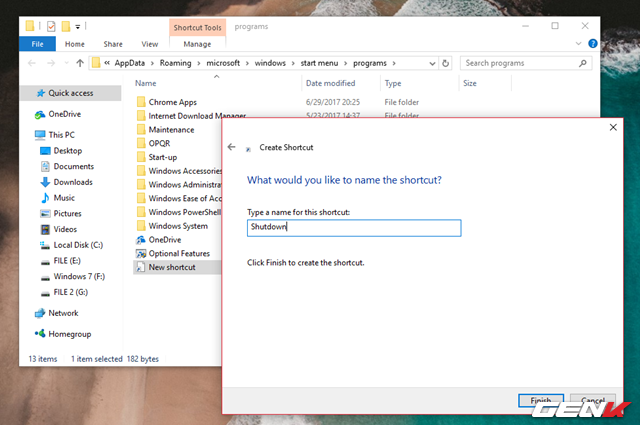Click the Shortcut Tools contextual tab header

coord(197,27)
